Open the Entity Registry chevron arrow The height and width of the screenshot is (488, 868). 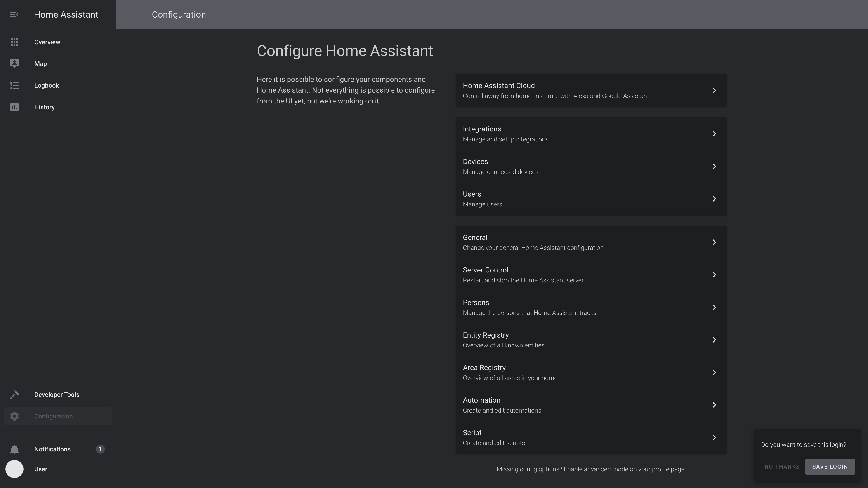pos(714,340)
